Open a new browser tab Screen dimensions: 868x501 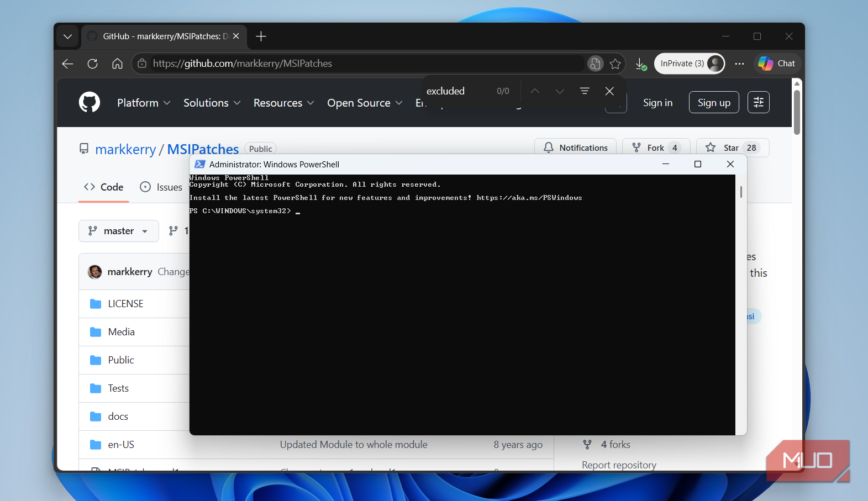click(x=261, y=36)
